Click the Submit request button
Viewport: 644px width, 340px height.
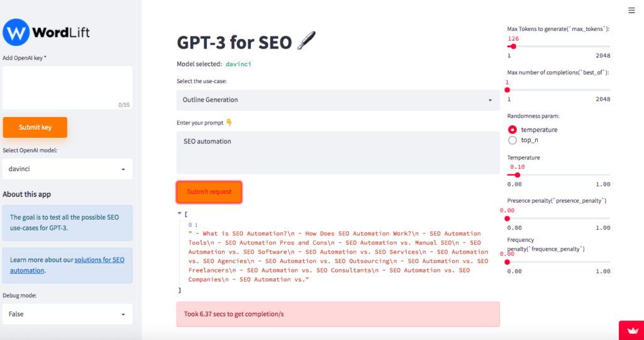[209, 192]
